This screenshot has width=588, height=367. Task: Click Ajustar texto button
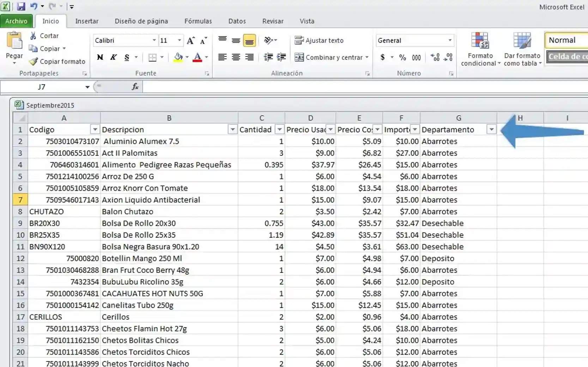click(x=319, y=41)
